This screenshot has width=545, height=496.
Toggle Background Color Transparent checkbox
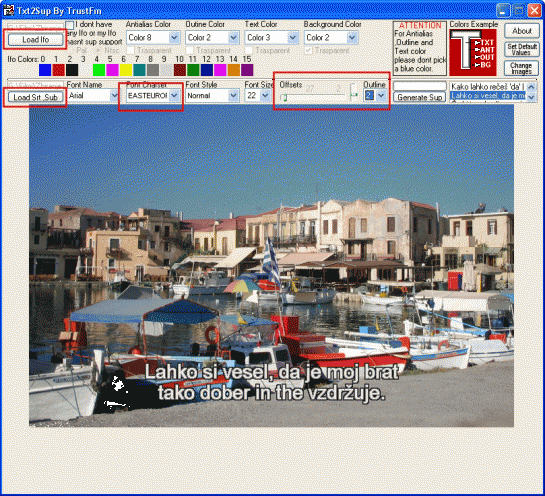point(308,51)
